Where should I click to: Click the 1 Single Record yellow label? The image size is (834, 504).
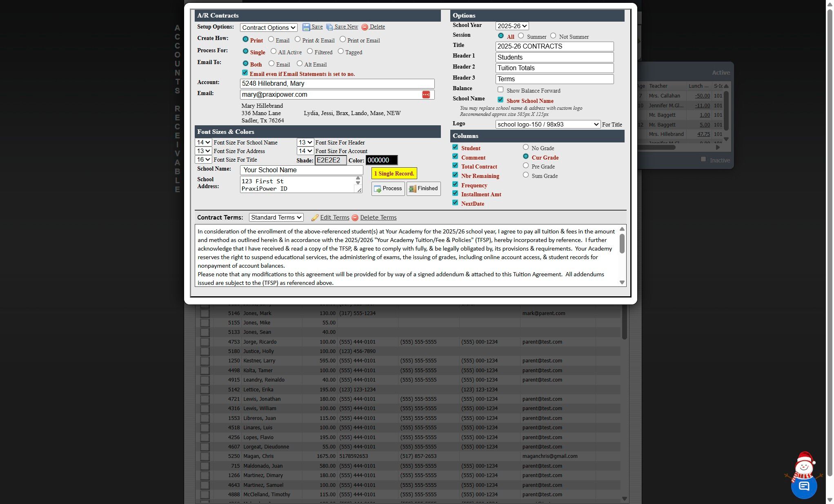click(x=394, y=173)
